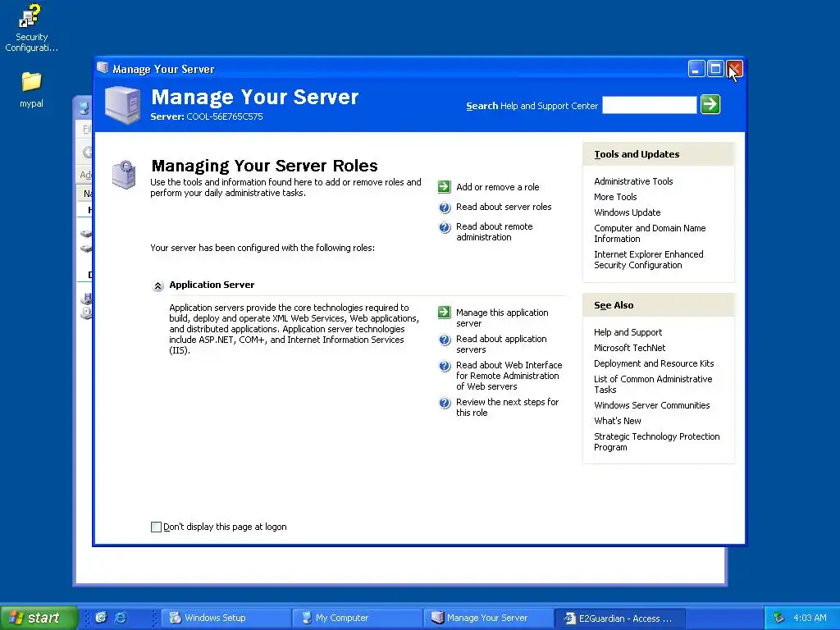Click the Search Help and Support text field
Screen dimensions: 840x630
click(650, 105)
